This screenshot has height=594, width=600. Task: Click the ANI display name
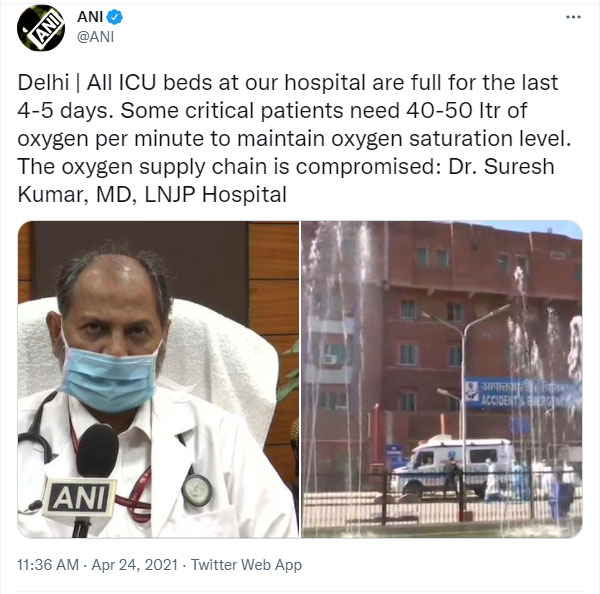point(90,17)
